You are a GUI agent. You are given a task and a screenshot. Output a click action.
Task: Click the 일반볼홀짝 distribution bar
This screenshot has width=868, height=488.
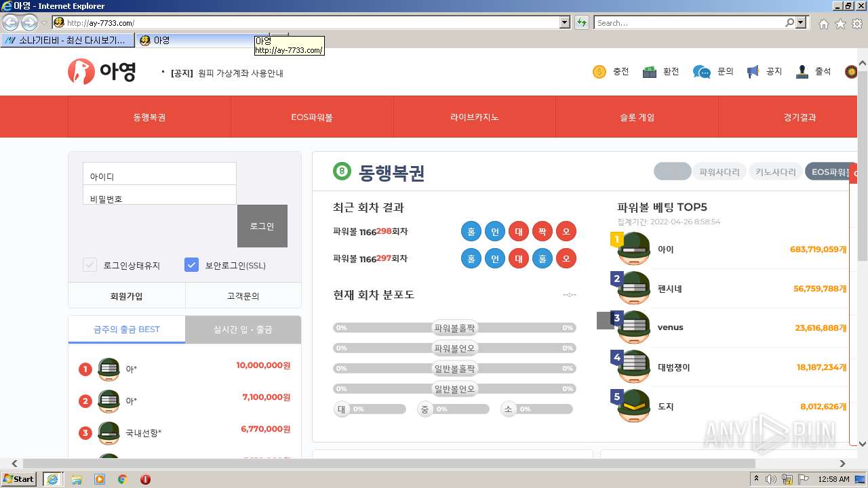click(x=454, y=368)
